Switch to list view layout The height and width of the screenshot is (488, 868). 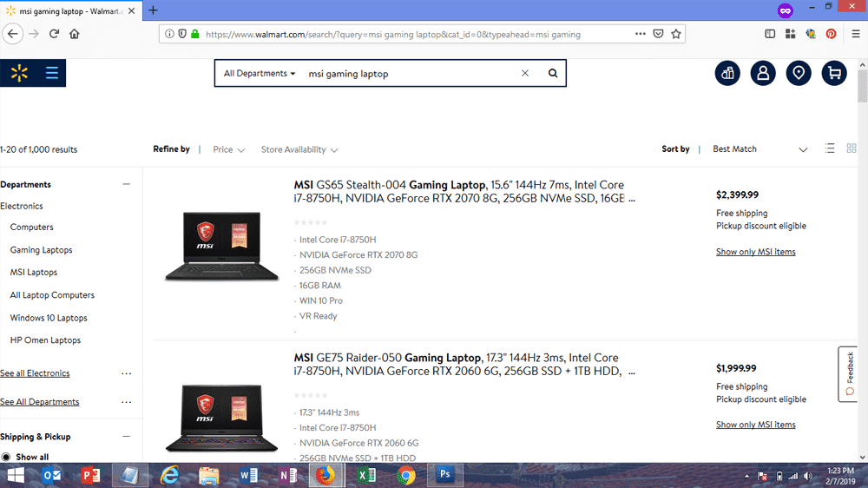pyautogui.click(x=829, y=148)
